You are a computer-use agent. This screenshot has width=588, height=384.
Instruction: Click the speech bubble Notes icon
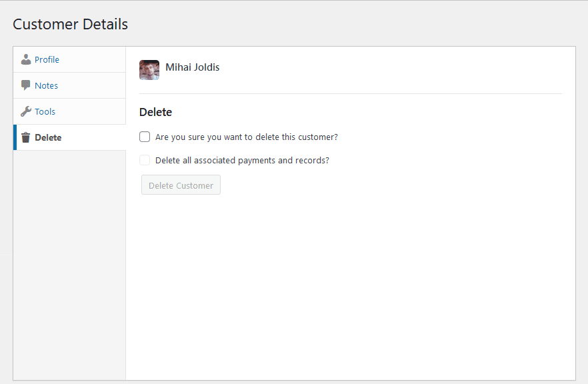26,85
